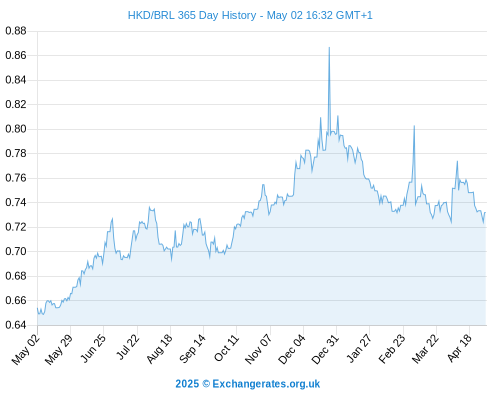
Task: Click the 0.64 y-axis value label
Action: (x=16, y=325)
